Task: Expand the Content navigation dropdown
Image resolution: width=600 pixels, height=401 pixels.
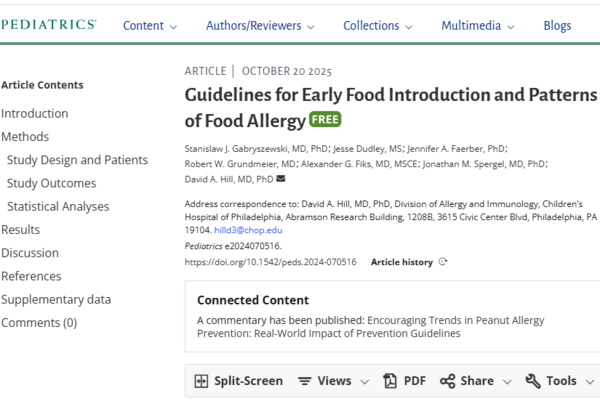Action: point(150,26)
